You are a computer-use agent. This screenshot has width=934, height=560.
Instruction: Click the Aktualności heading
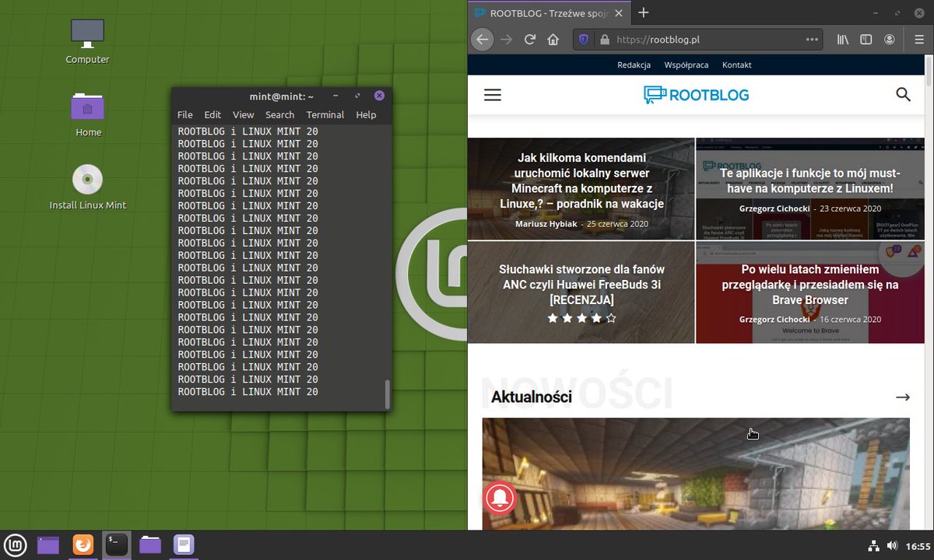coord(532,397)
